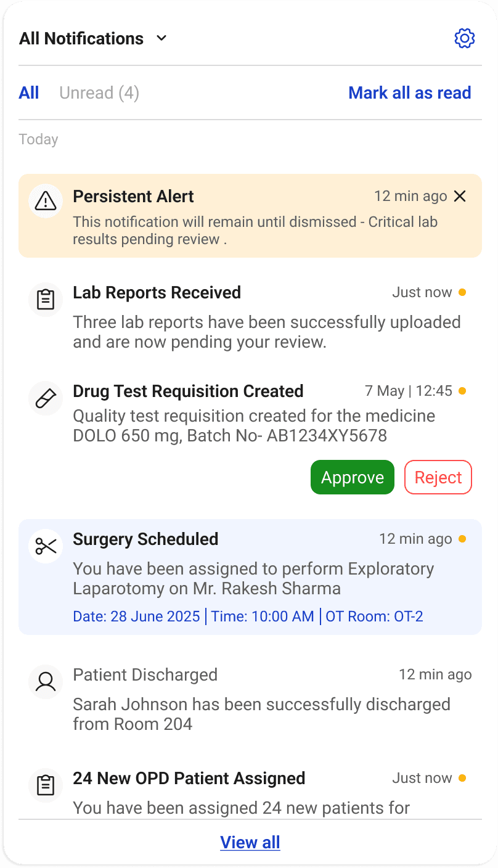Click Mark all as read
This screenshot has height=868, width=498.
(409, 93)
